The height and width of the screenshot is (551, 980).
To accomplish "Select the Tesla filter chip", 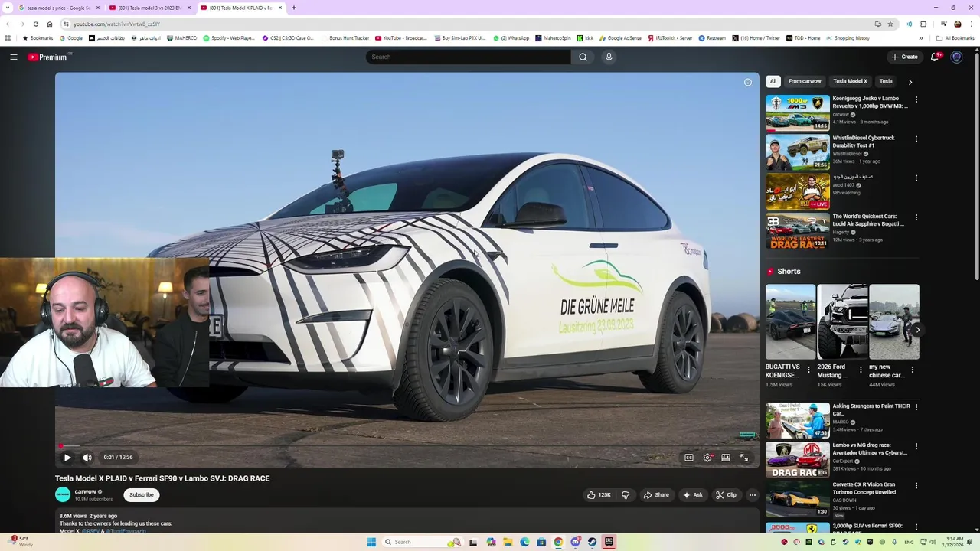I will [886, 81].
